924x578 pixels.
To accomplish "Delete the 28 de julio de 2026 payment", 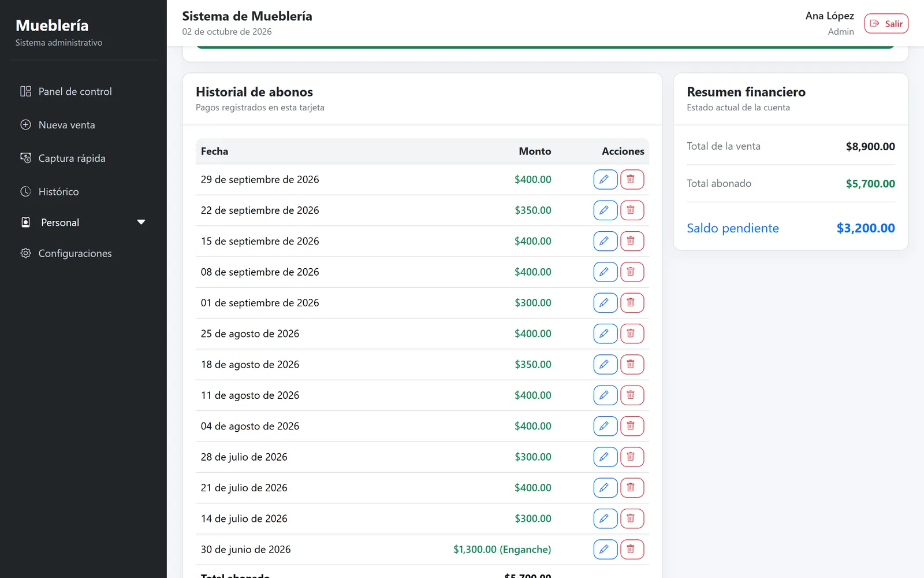I will pos(632,457).
